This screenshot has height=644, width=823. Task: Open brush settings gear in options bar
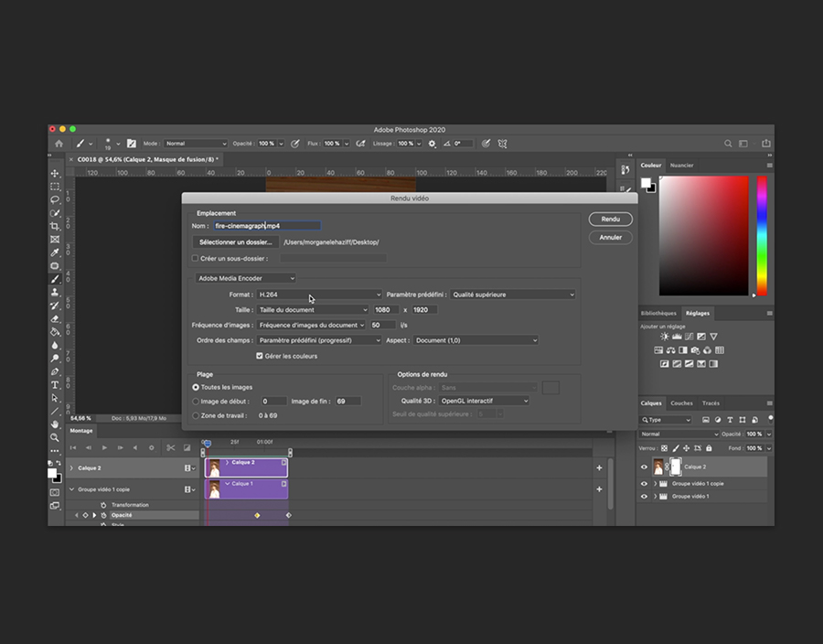(x=432, y=144)
